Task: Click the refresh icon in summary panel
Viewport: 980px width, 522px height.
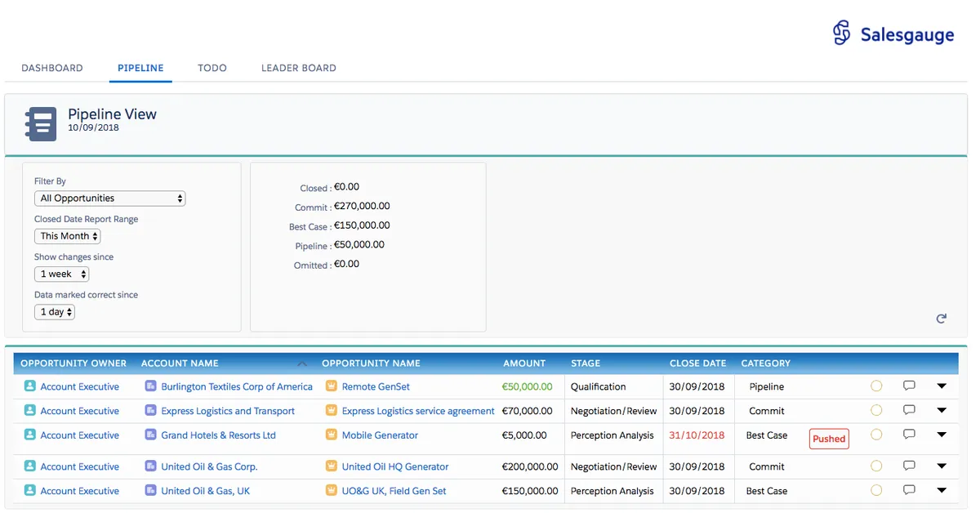Action: [x=942, y=319]
